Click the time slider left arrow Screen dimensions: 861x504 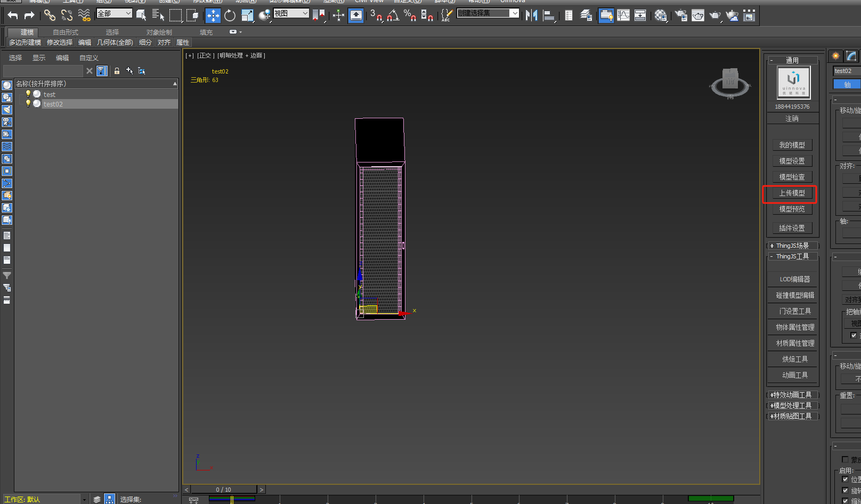coord(186,490)
